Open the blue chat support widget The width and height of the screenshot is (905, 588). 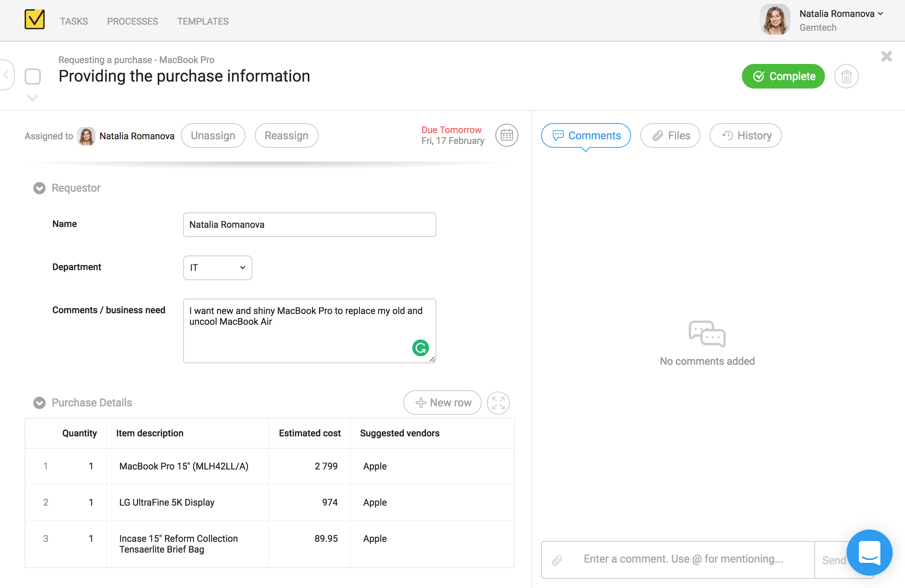click(x=869, y=553)
